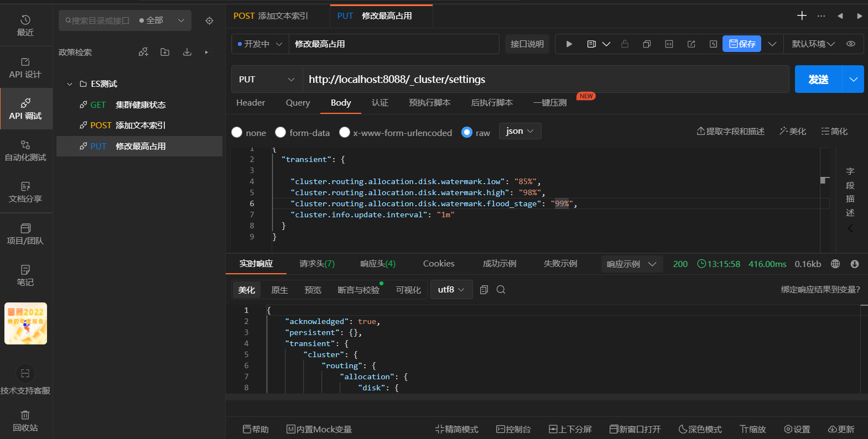
Task: Open the API 设计 sidebar section
Action: pyautogui.click(x=25, y=68)
